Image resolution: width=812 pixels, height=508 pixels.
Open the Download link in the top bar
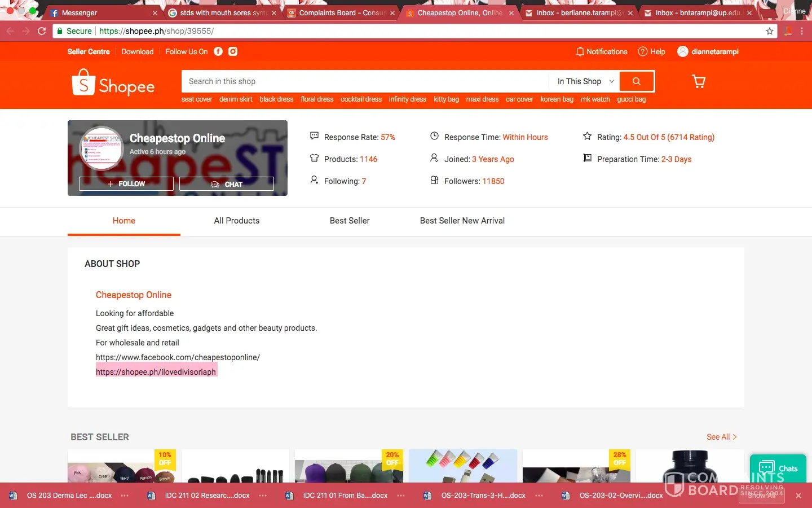pos(138,51)
